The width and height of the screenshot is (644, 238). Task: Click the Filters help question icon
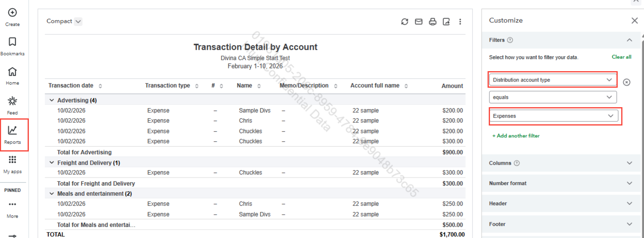pyautogui.click(x=510, y=40)
